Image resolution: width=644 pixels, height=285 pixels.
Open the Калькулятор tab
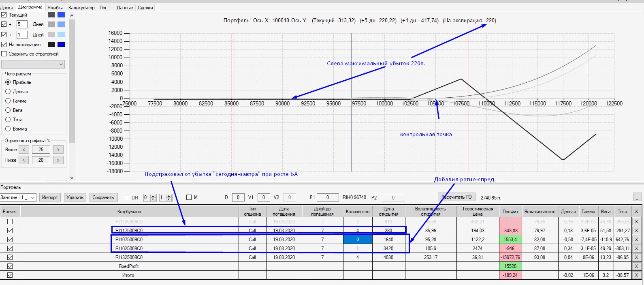pos(81,8)
